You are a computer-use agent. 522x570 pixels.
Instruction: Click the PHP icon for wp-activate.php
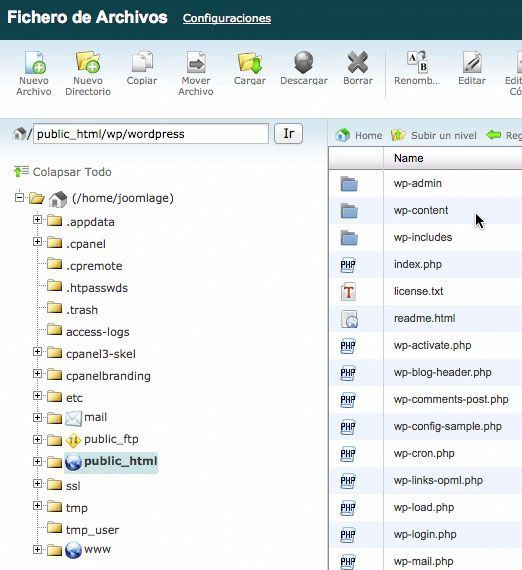pos(348,346)
